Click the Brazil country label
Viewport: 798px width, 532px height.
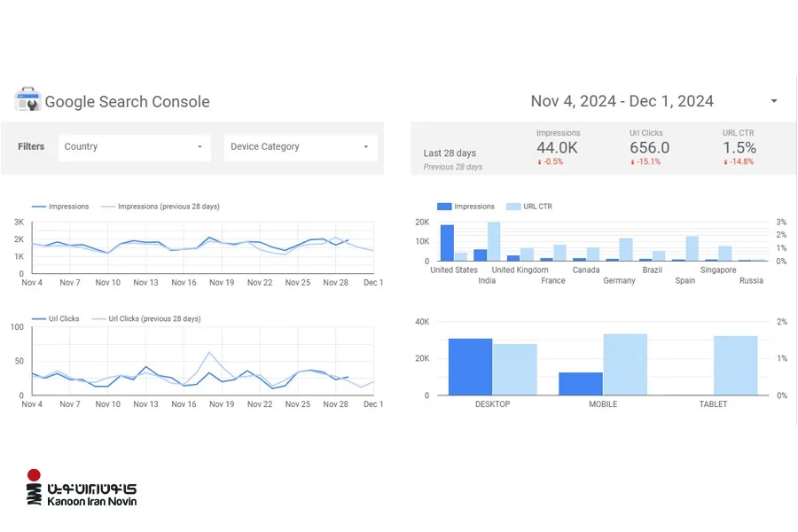point(652,270)
